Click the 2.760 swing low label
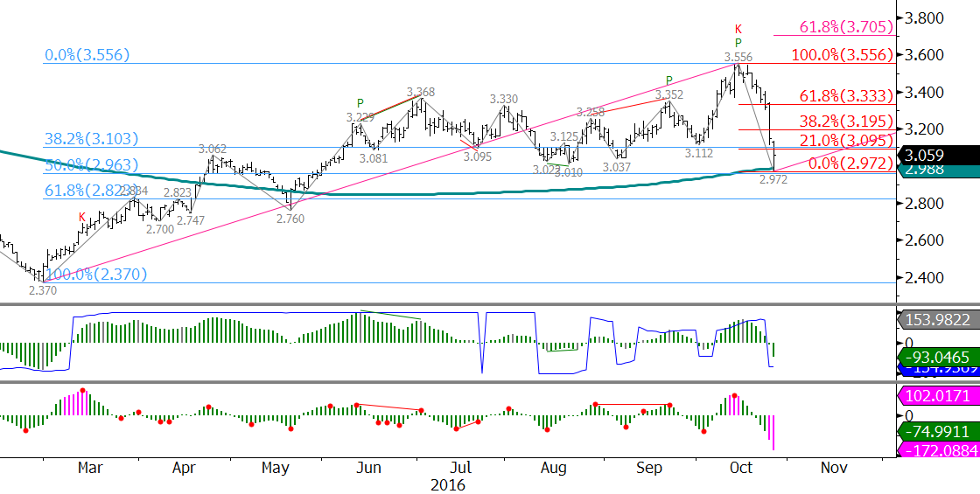The width and height of the screenshot is (980, 494). pyautogui.click(x=290, y=219)
